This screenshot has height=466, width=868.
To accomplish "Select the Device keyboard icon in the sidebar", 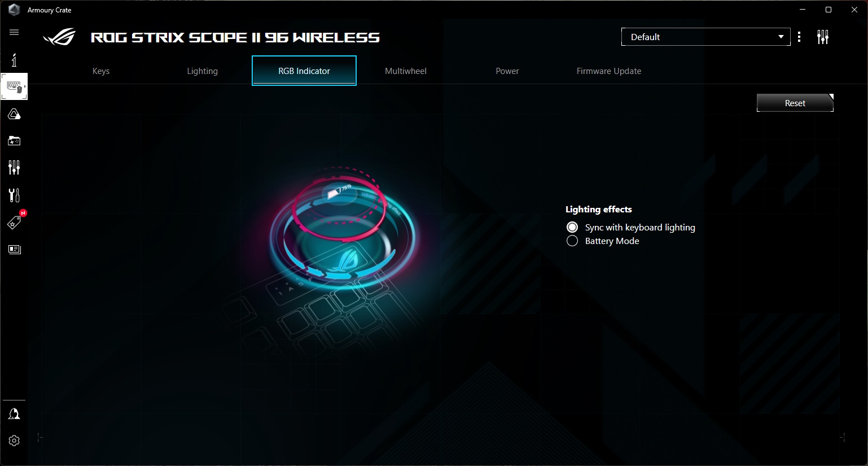I will 14,86.
